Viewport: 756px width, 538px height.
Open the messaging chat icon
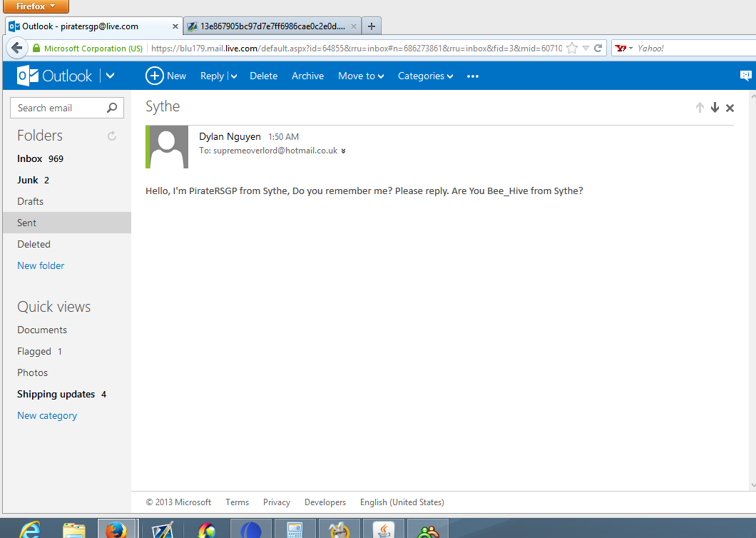[x=745, y=75]
